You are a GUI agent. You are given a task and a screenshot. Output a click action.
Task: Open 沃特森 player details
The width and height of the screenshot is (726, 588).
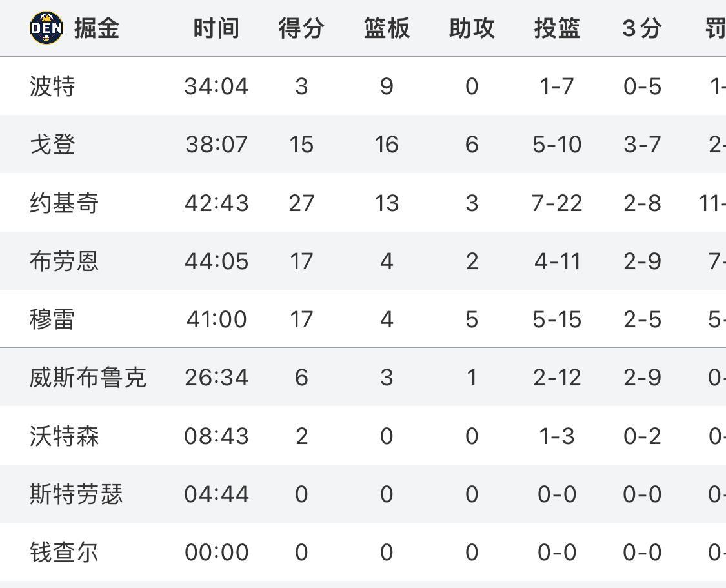click(x=64, y=436)
